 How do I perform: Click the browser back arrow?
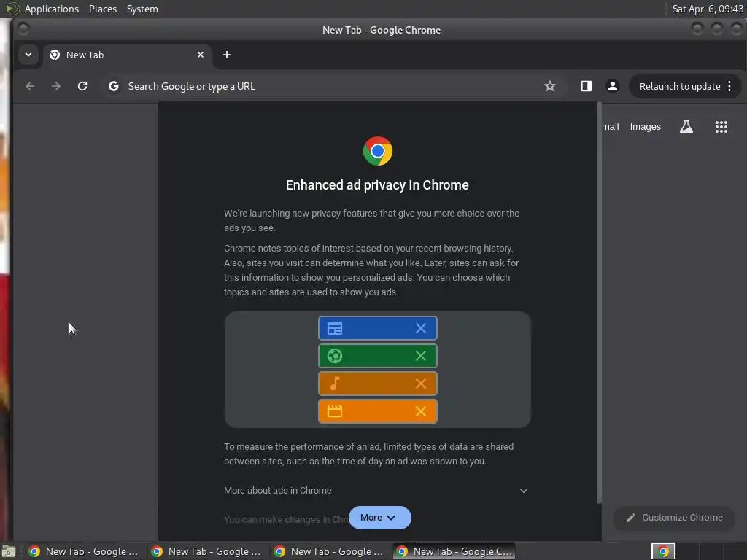click(x=30, y=86)
